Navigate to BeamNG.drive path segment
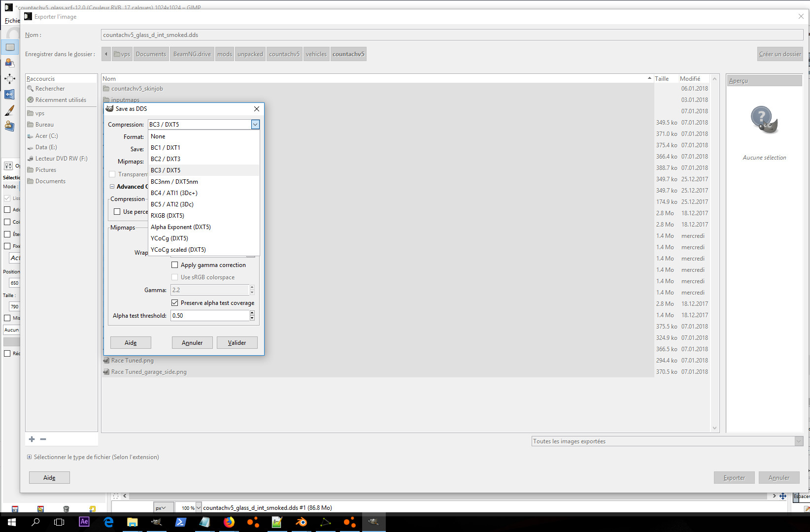Screen dimensions: 810x532 192,54
